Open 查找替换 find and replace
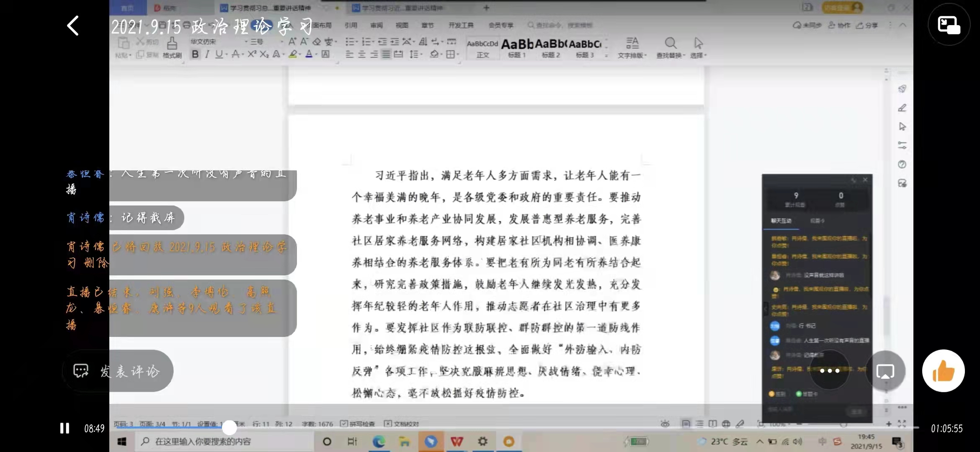980x452 pixels. click(670, 47)
